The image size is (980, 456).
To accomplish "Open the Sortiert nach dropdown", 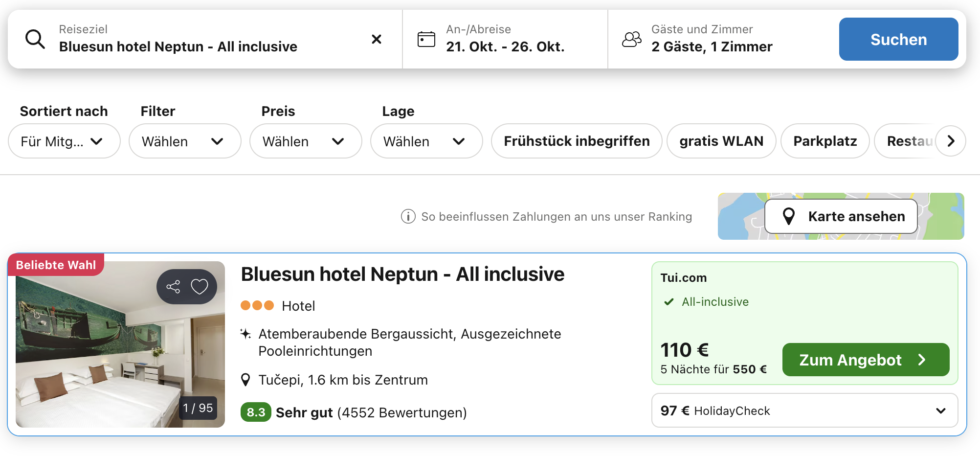I will tap(64, 141).
